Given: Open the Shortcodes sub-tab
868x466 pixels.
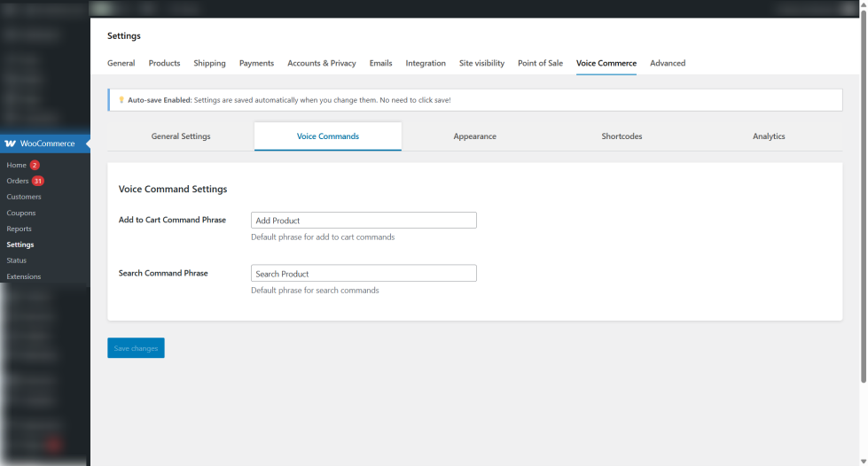Looking at the screenshot, I should coord(622,136).
